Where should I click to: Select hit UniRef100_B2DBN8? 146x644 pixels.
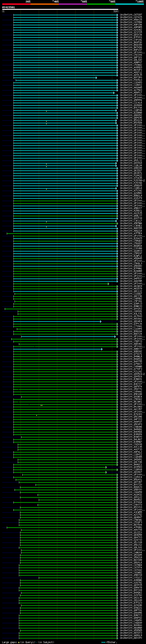131,113
